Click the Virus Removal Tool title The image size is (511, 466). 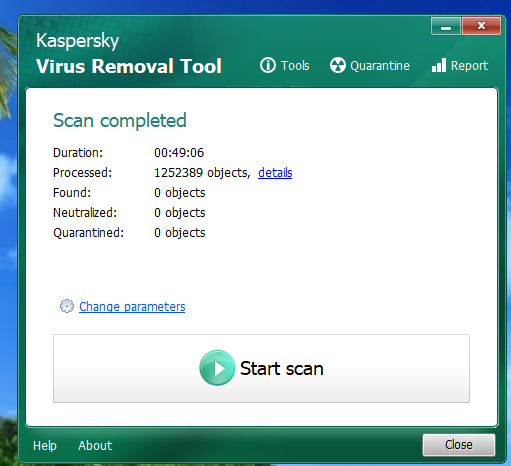click(129, 66)
